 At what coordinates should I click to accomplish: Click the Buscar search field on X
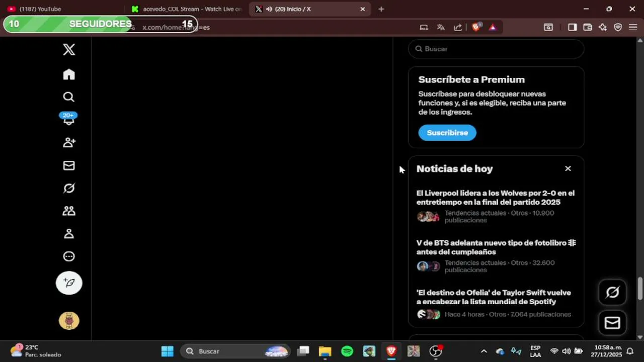496,49
